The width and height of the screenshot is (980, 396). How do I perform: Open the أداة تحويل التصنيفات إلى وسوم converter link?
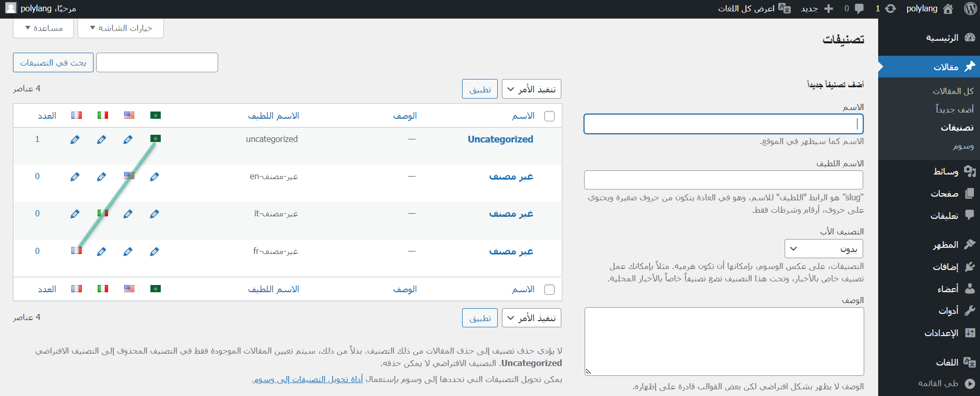[x=308, y=379]
